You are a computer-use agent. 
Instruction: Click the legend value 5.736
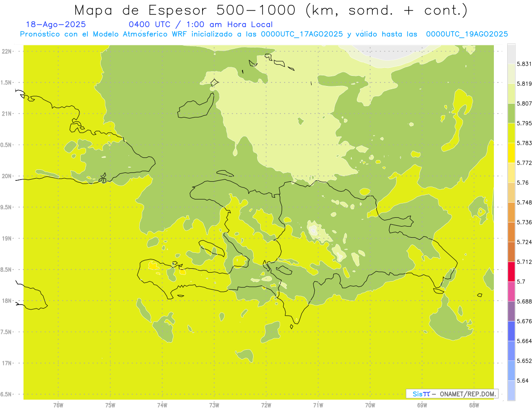click(x=524, y=222)
